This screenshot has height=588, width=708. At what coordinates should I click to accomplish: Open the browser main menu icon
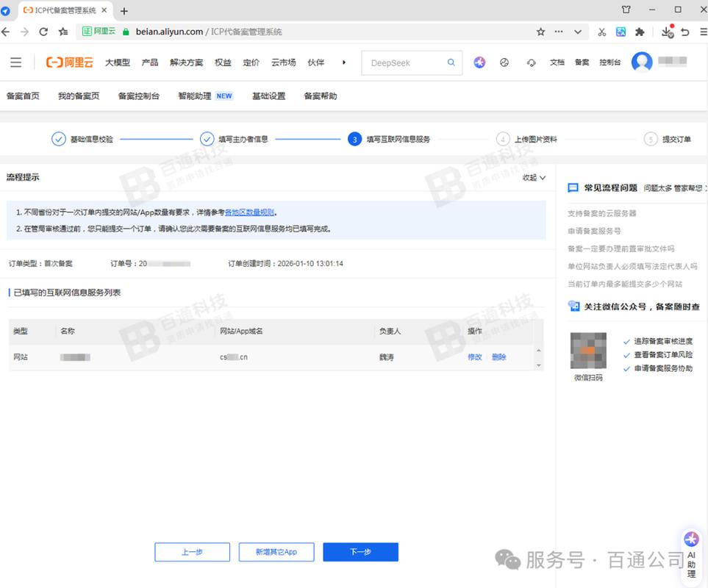(704, 32)
